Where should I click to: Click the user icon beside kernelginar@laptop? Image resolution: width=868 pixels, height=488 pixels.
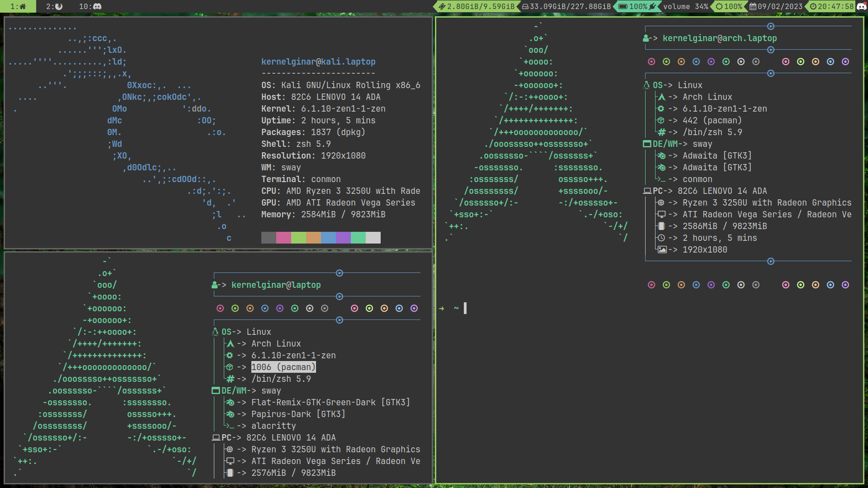point(214,285)
